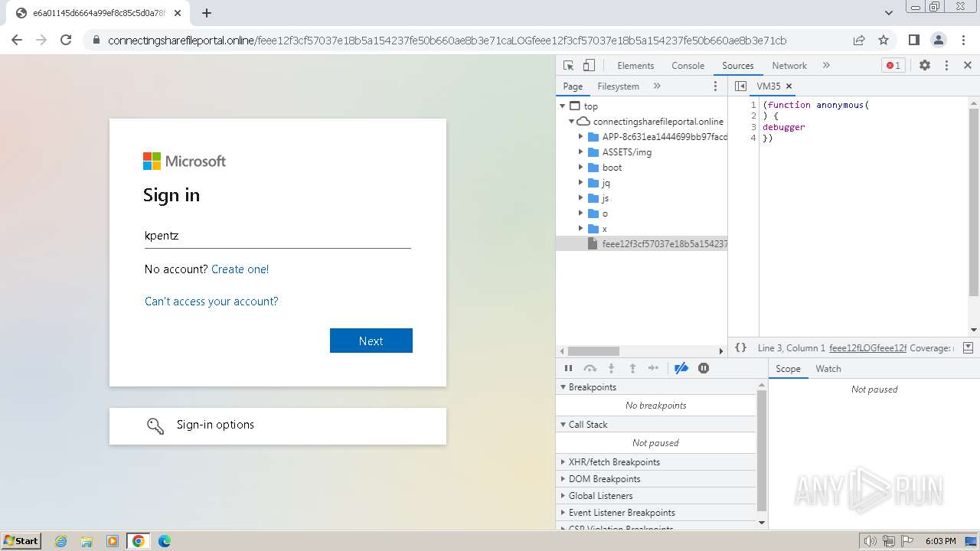Open the Chrome profile avatar menu
This screenshot has width=980, height=551.
click(x=939, y=40)
